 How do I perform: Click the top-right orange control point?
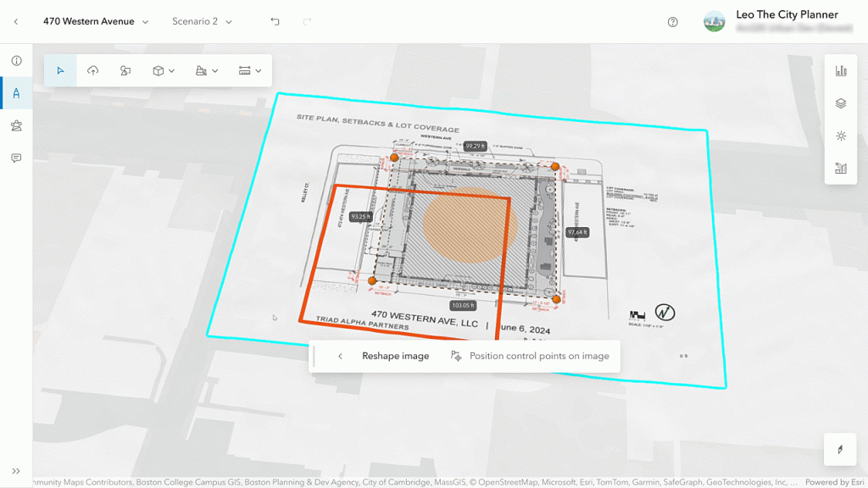click(x=555, y=167)
